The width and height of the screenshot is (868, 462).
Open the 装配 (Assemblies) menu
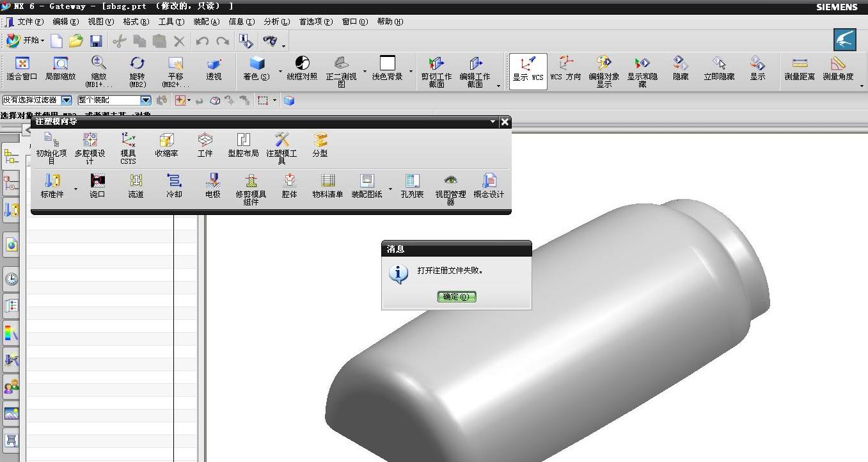tap(206, 22)
